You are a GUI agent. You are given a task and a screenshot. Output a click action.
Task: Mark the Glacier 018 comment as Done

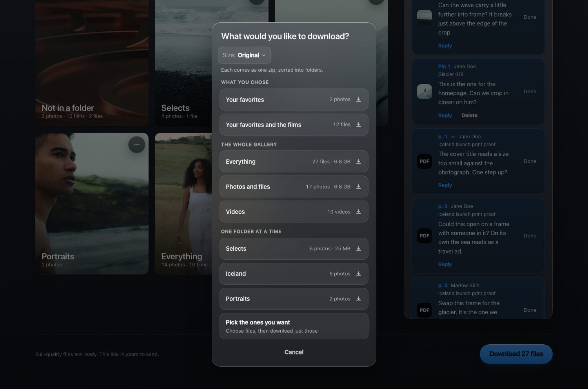(x=530, y=92)
